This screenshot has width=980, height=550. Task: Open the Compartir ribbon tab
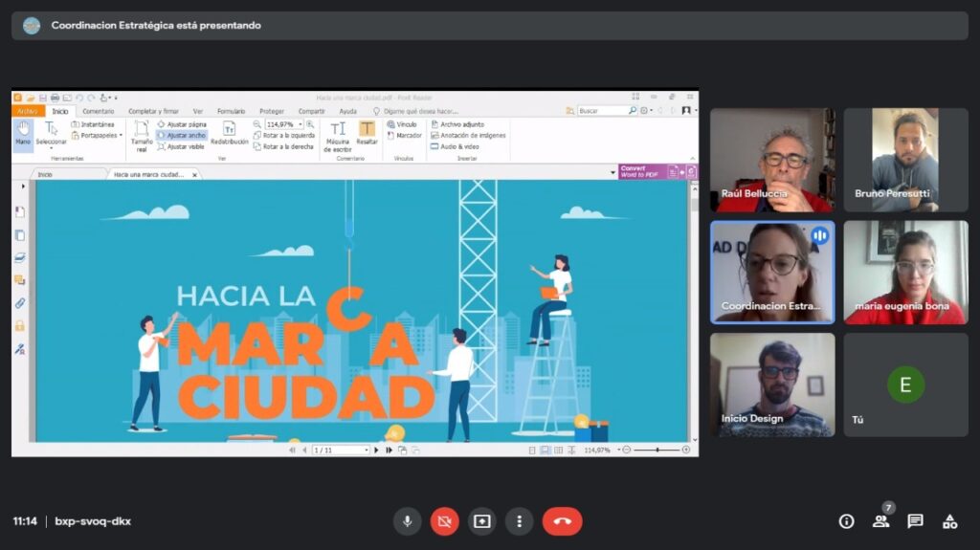(x=311, y=111)
